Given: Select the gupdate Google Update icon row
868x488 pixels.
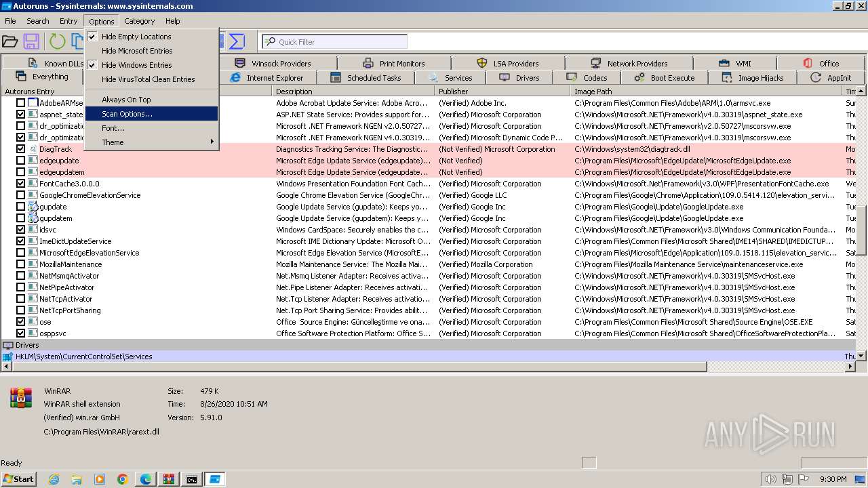Looking at the screenshot, I should [x=33, y=207].
